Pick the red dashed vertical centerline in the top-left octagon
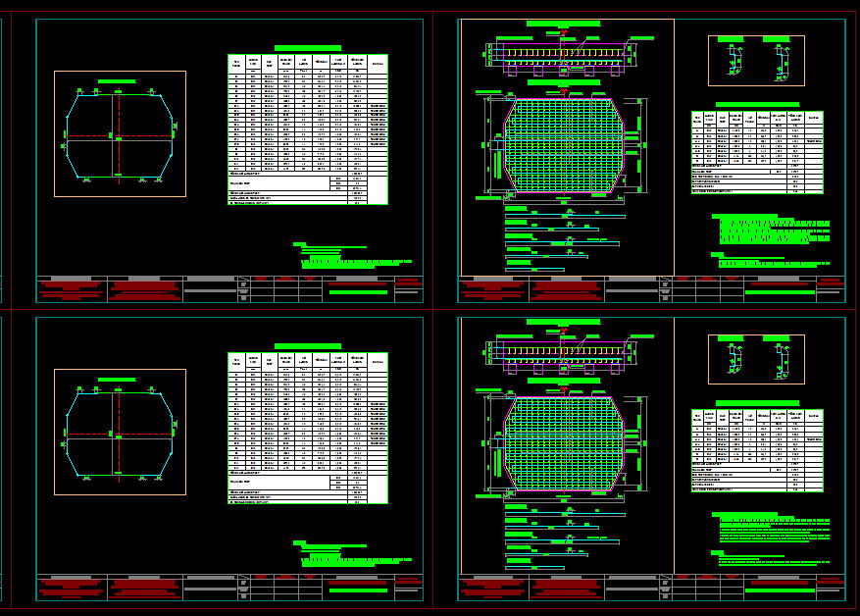 [119, 138]
